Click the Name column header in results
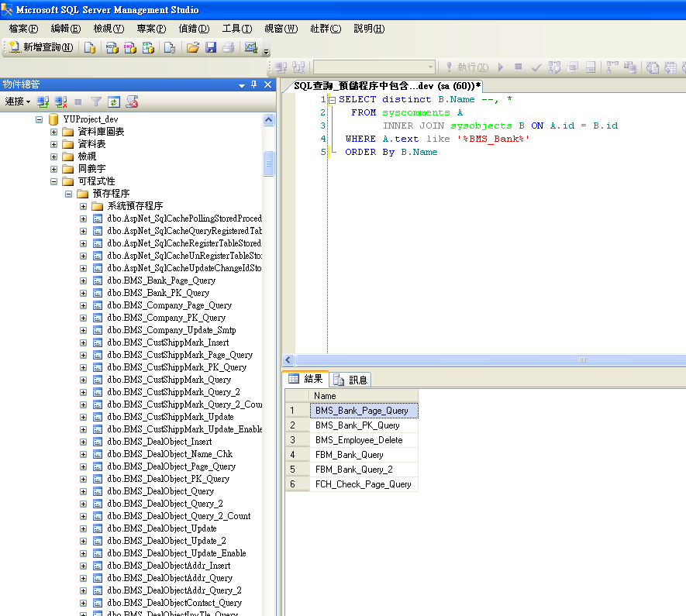Viewport: 686px width, 616px height. coord(364,396)
